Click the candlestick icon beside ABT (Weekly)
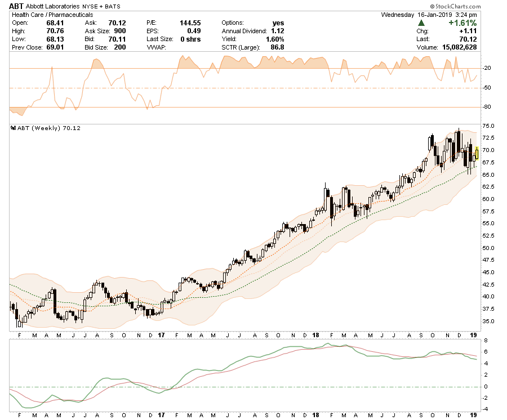 (14, 128)
